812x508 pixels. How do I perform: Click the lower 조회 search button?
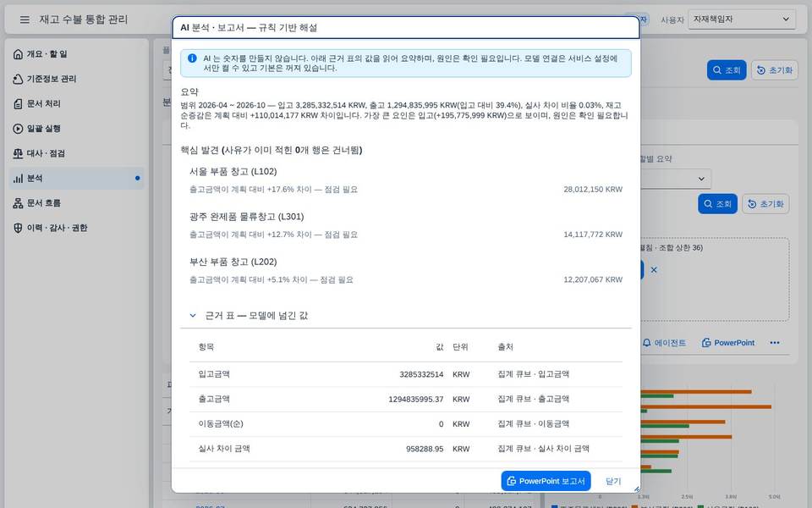pos(718,204)
